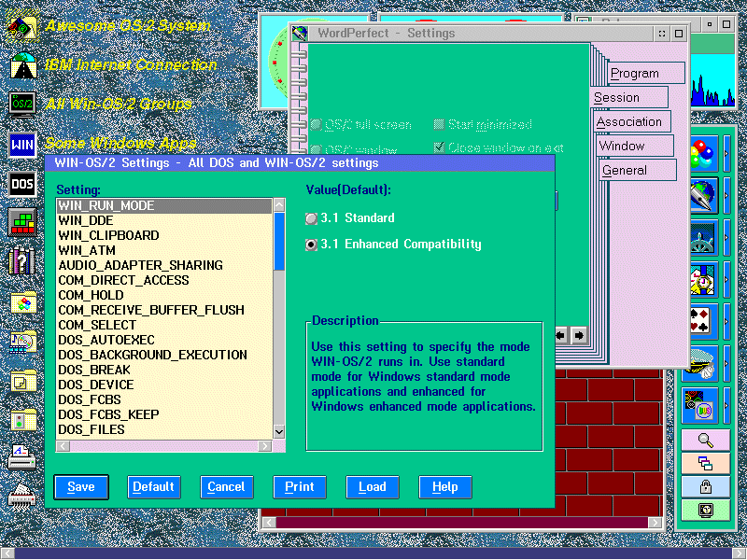
Task: Switch to the Window notebook tab
Action: point(635,146)
